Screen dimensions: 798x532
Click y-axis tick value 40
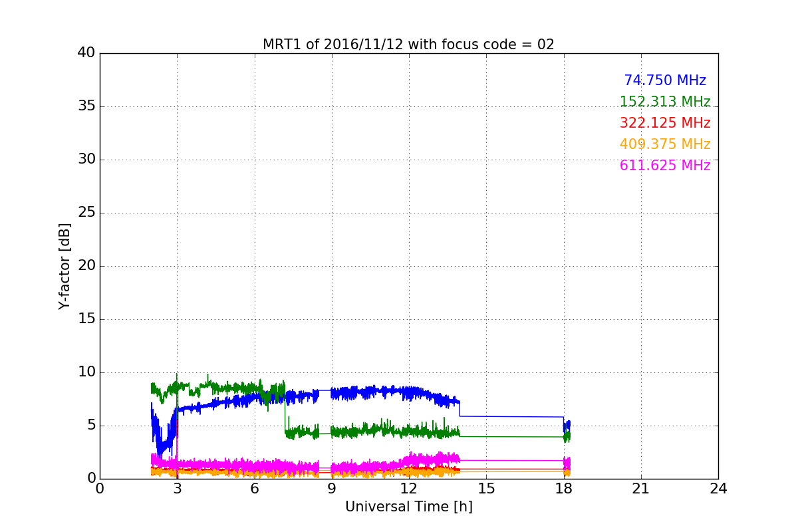click(x=86, y=53)
